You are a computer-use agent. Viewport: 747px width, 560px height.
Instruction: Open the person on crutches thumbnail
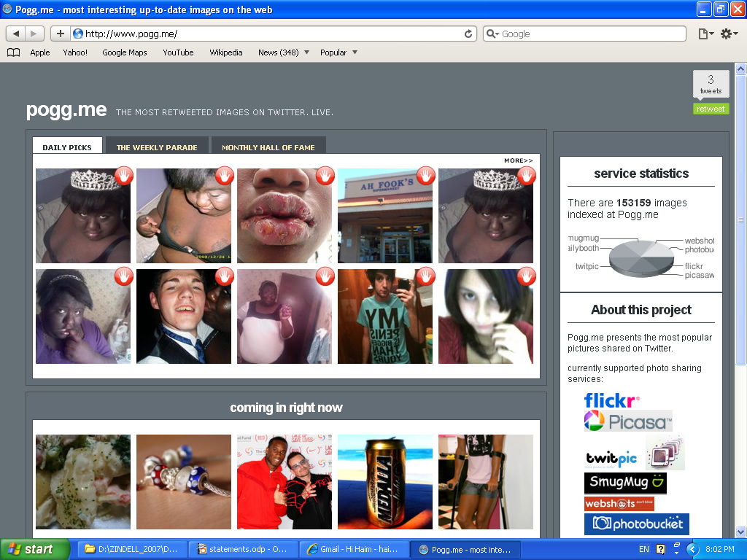pos(485,481)
